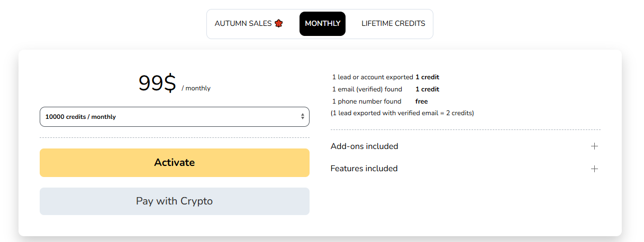Open the 10000 credits / monthly dropdown
This screenshot has height=242, width=644.
[x=174, y=117]
